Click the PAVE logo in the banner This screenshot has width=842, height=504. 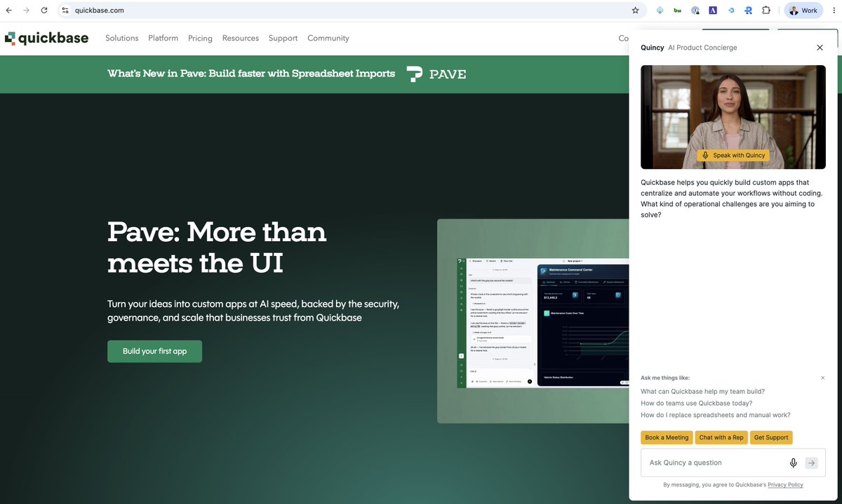coord(436,74)
